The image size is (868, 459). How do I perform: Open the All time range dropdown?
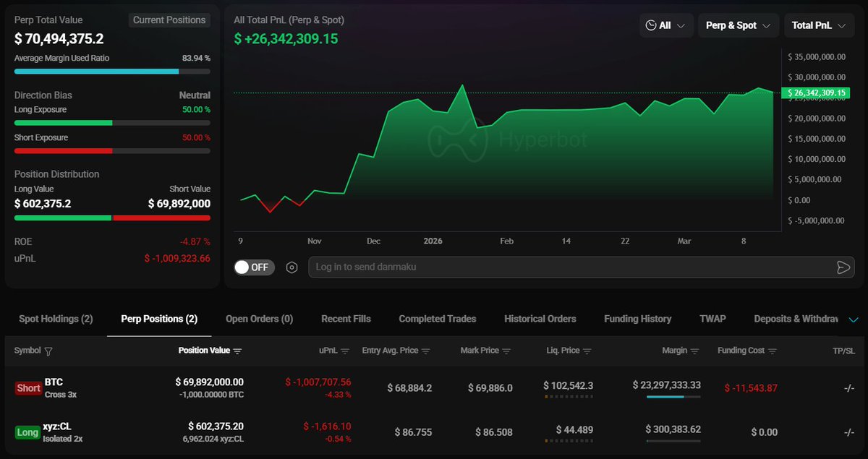[x=666, y=25]
